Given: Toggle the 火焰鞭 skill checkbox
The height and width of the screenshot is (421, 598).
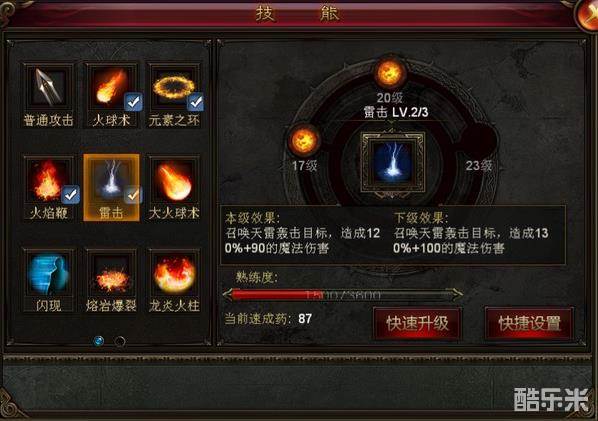Looking at the screenshot, I should [x=71, y=195].
